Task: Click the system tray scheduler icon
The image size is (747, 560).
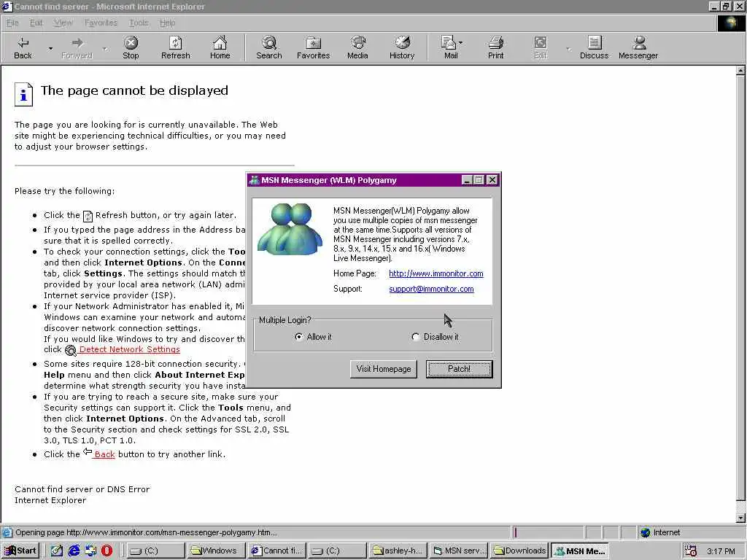Action: coord(690,551)
